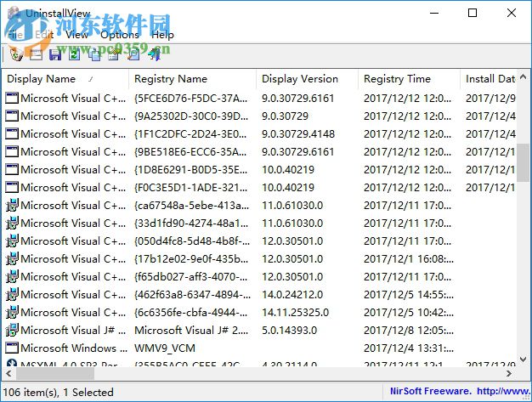Click the registry time 2017/12/5 10:42 cell
Viewport: 532px width, 402px height.
[409, 313]
